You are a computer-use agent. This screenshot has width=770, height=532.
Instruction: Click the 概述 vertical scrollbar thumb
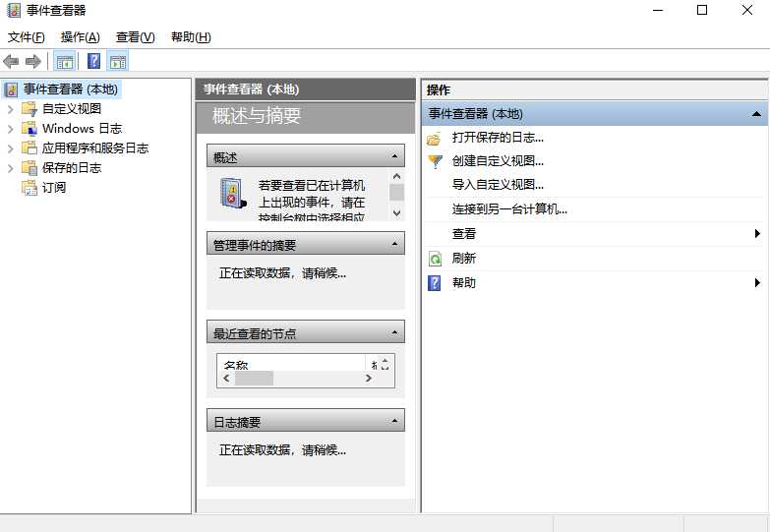coord(396,192)
